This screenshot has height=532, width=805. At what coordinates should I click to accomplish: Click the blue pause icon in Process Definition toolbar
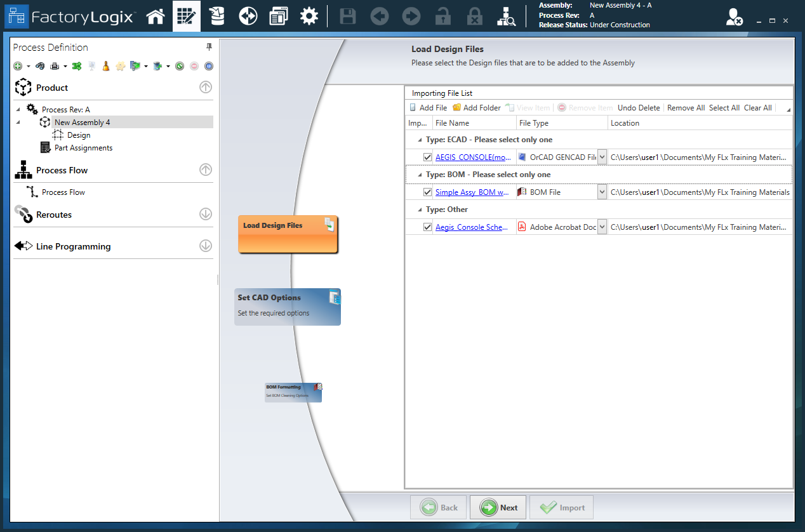click(x=210, y=65)
